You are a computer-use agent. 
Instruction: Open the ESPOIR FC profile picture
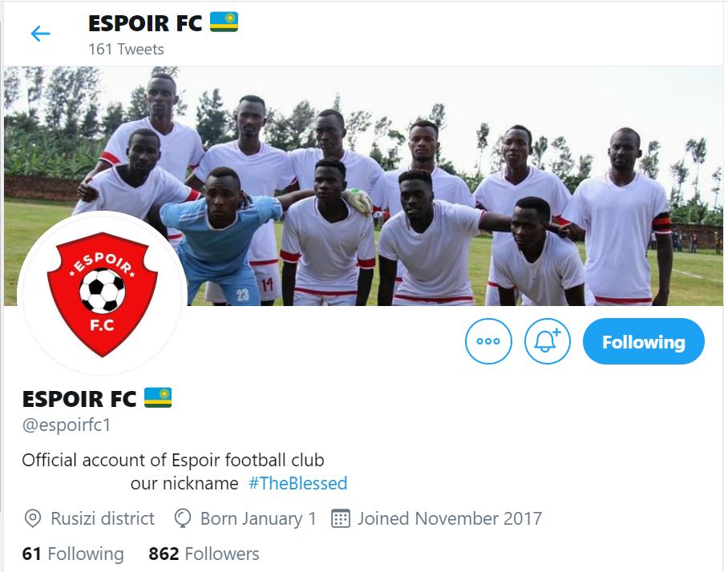[x=102, y=295]
